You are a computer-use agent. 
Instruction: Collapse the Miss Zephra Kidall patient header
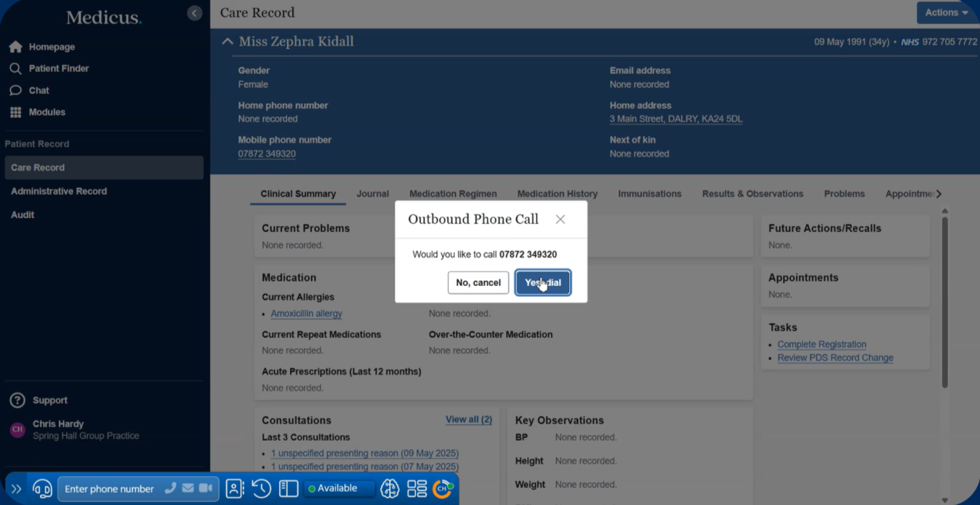point(228,41)
